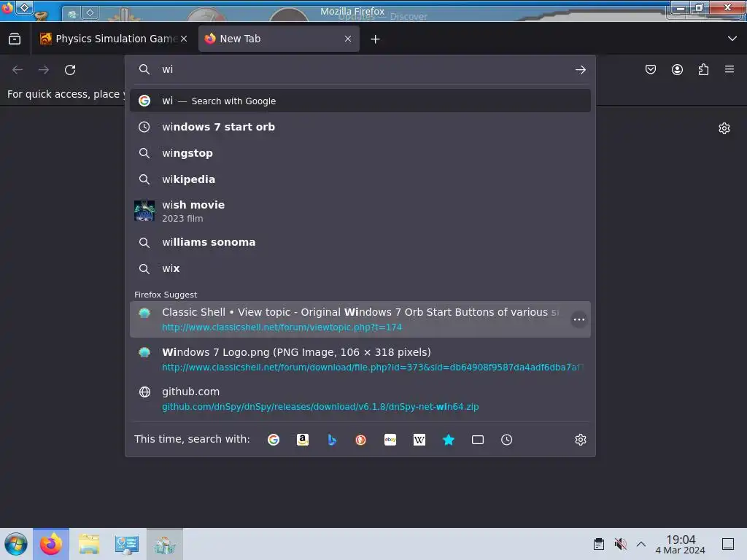Open Start menu orb
747x560 pixels.
coord(16,544)
